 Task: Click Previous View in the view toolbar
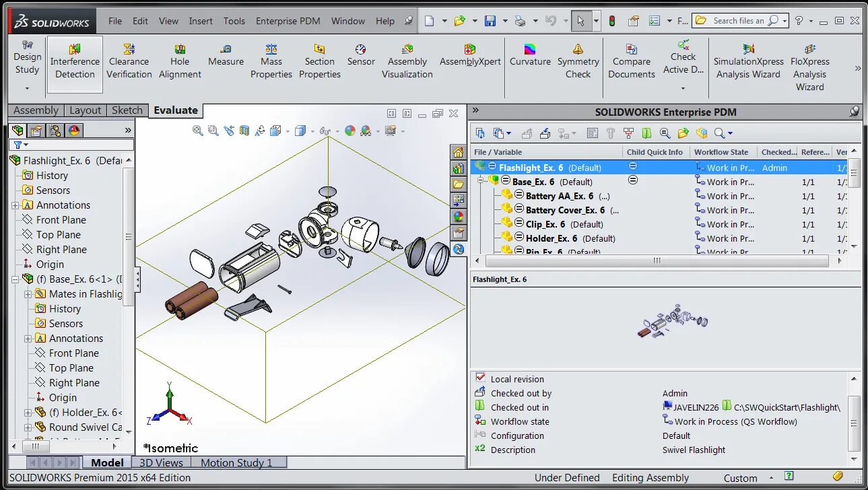coord(229,131)
